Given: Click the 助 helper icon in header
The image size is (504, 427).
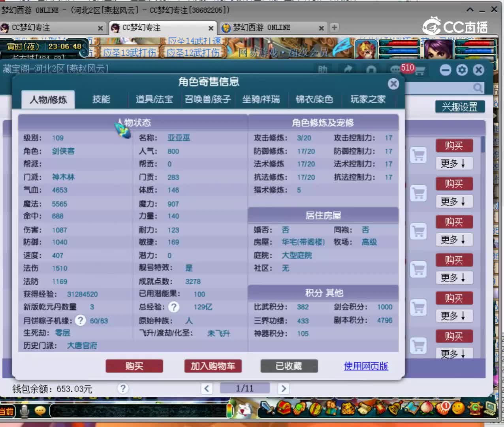Looking at the screenshot, I should tap(323, 70).
